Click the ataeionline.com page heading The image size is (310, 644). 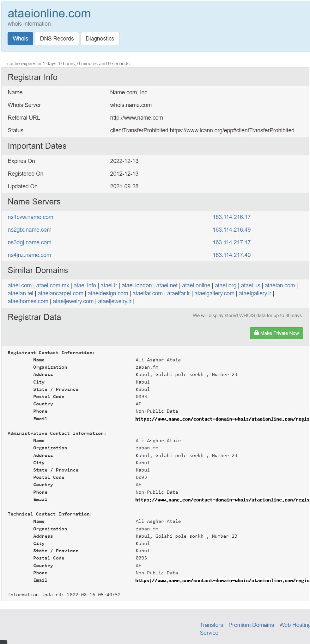pyautogui.click(x=49, y=13)
